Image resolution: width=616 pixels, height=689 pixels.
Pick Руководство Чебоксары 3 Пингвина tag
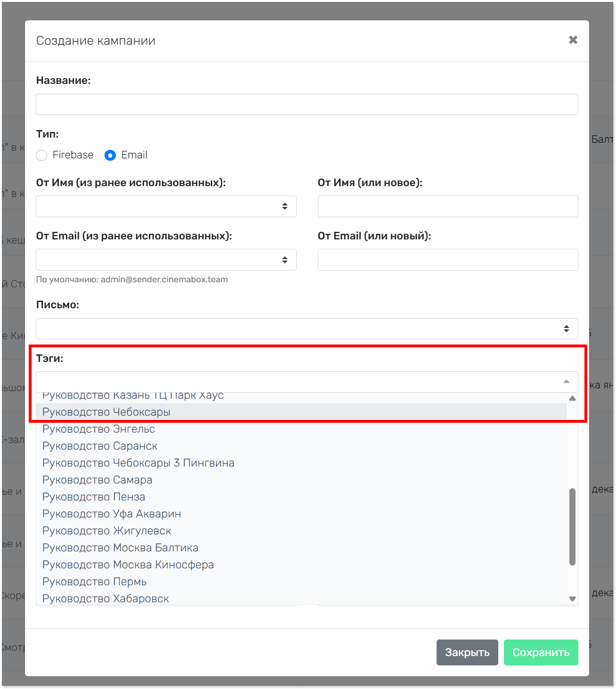(138, 463)
